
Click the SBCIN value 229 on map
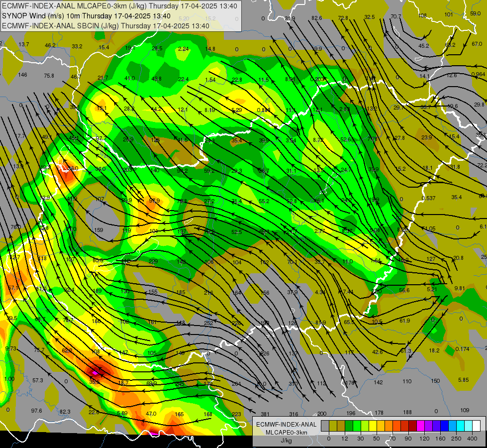point(153,261)
